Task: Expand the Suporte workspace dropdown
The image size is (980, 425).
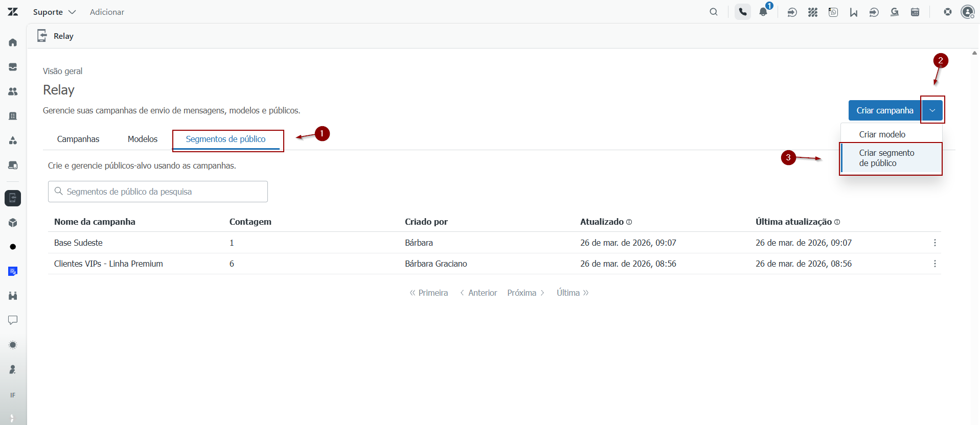Action: pyautogui.click(x=54, y=12)
